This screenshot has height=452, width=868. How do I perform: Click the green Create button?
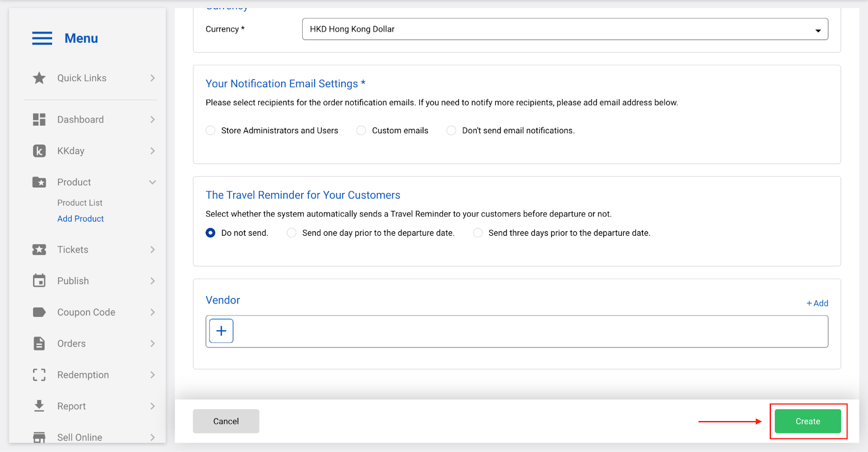[808, 421]
